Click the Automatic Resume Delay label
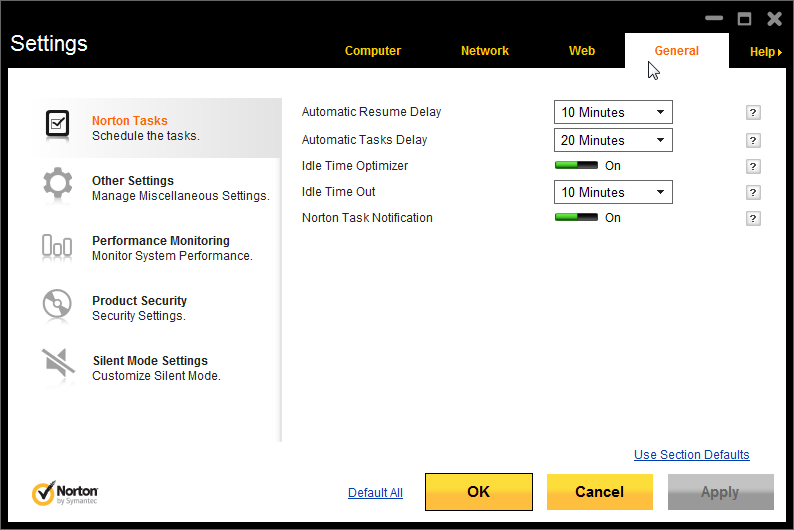The height and width of the screenshot is (530, 794). pos(371,111)
